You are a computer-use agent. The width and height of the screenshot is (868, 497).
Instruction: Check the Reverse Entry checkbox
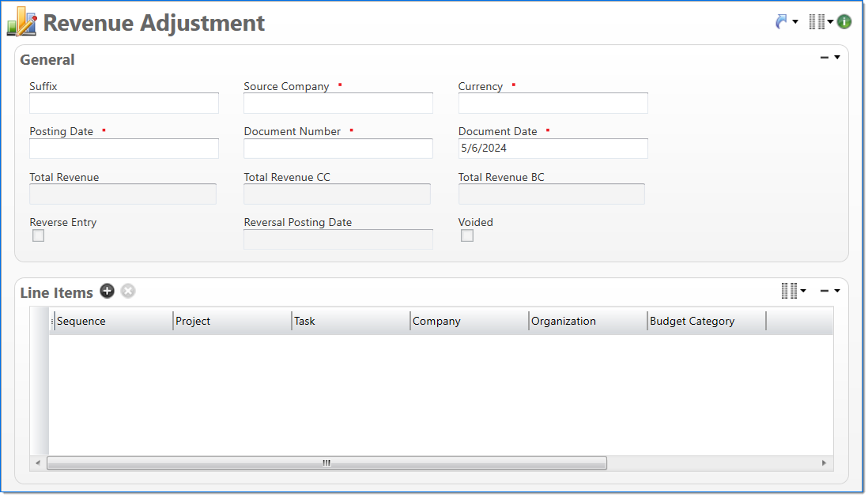click(x=38, y=236)
